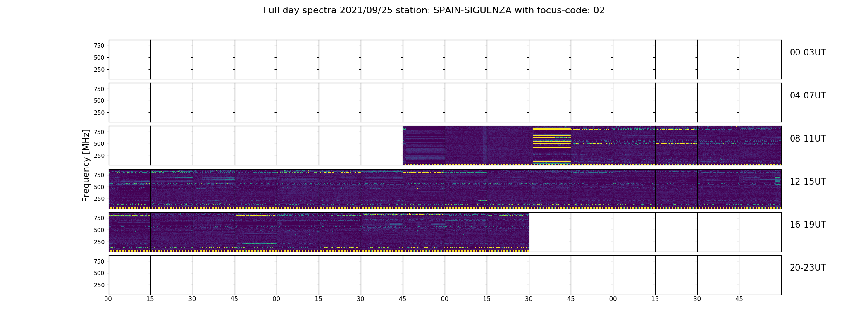Open the bright yellow banded spectrum in 08-11UT row

550,146
